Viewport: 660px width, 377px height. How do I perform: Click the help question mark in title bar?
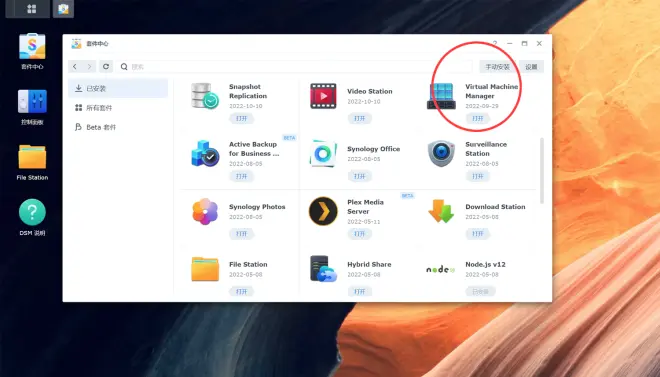(495, 43)
